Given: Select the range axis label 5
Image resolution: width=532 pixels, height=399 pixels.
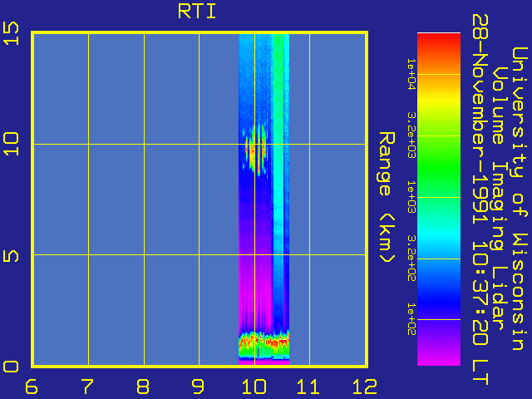Looking at the screenshot, I should pyautogui.click(x=11, y=254).
